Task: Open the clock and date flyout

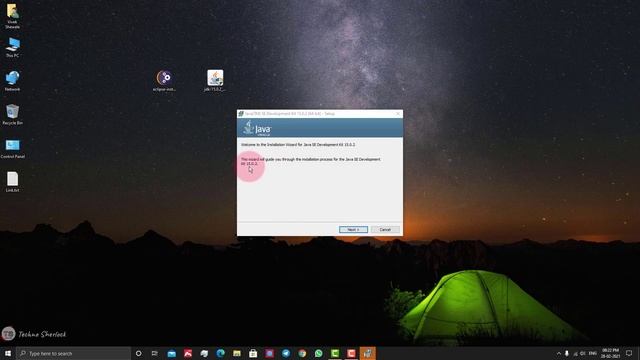Action: click(611, 353)
